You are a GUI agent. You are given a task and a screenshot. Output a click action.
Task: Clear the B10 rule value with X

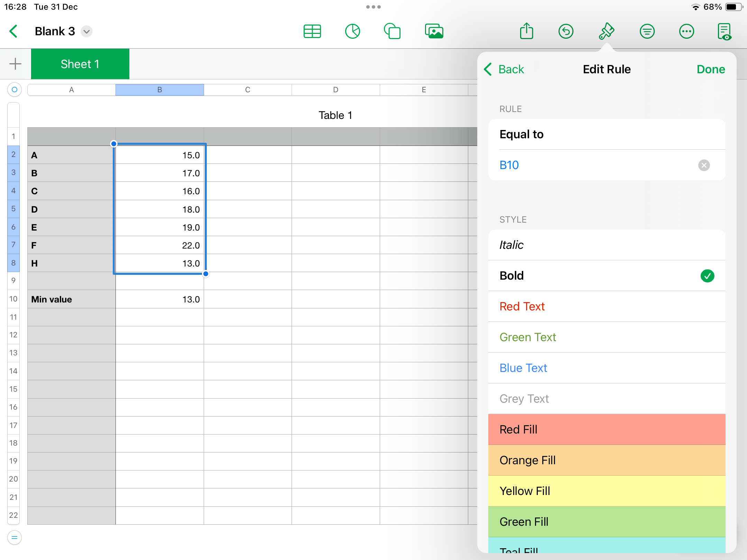[x=704, y=165]
